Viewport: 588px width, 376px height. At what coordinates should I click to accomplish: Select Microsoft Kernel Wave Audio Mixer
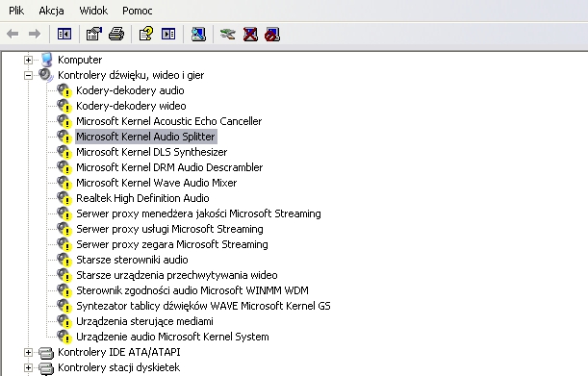(x=156, y=183)
